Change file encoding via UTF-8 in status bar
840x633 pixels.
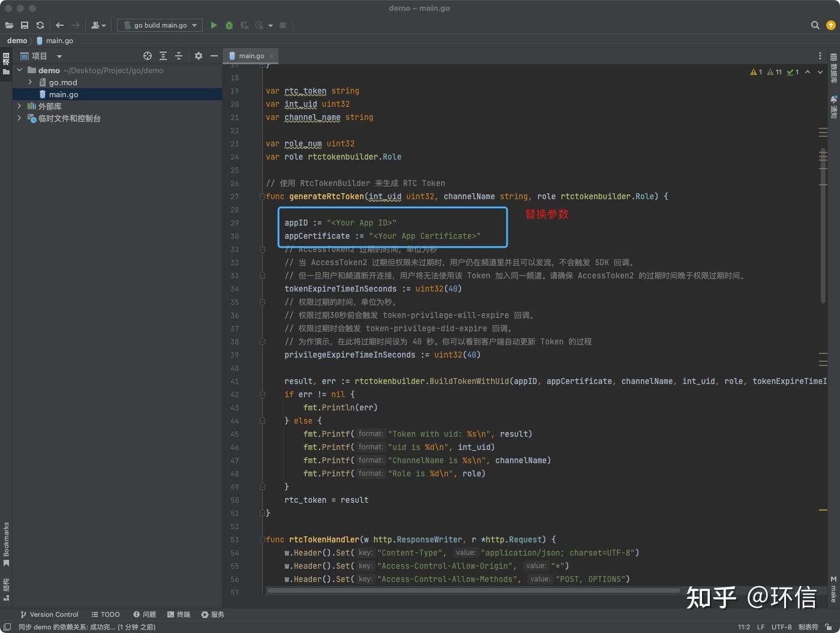tap(782, 627)
